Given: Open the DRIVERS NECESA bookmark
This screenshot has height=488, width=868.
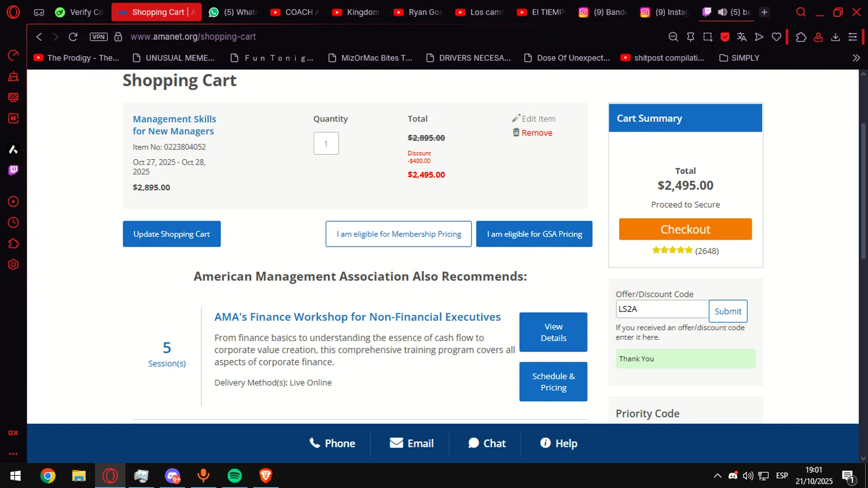Looking at the screenshot, I should point(468,58).
